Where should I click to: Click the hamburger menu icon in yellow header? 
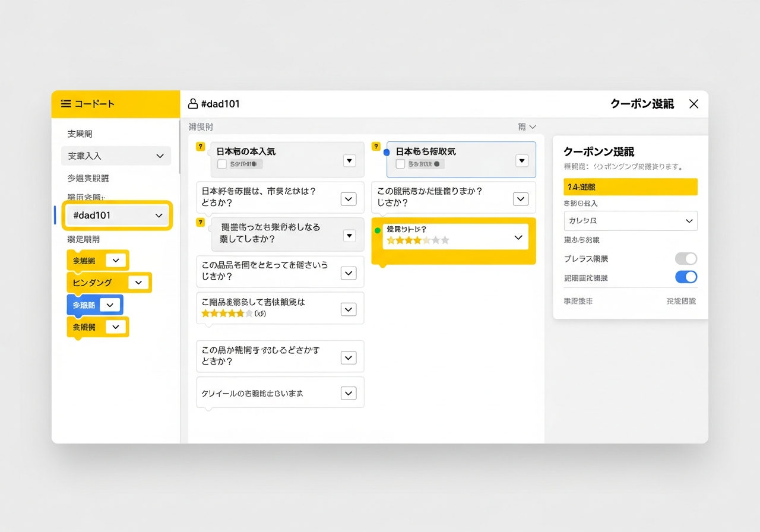click(x=66, y=104)
